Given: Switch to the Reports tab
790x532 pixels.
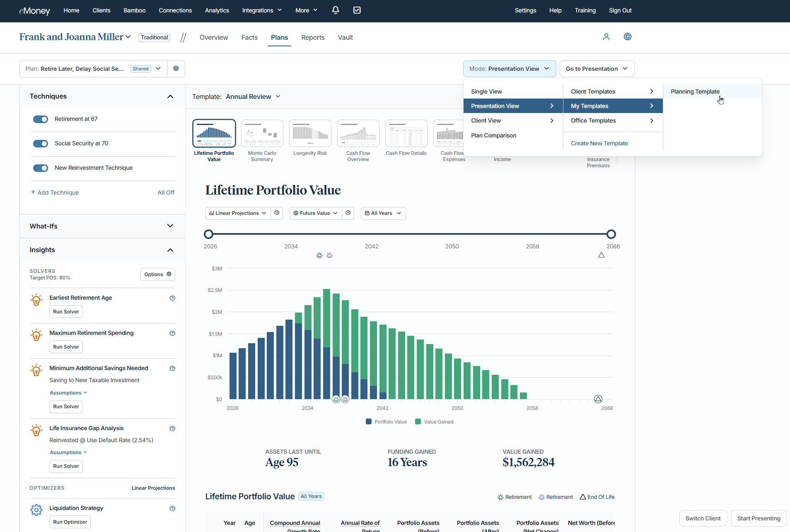Looking at the screenshot, I should click(312, 37).
